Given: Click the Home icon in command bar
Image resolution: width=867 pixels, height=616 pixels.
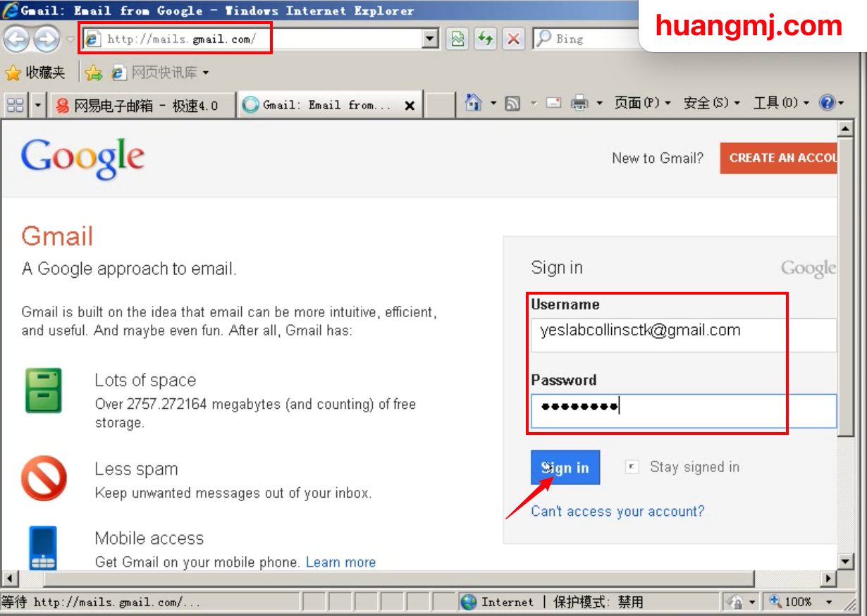Looking at the screenshot, I should pyautogui.click(x=474, y=103).
